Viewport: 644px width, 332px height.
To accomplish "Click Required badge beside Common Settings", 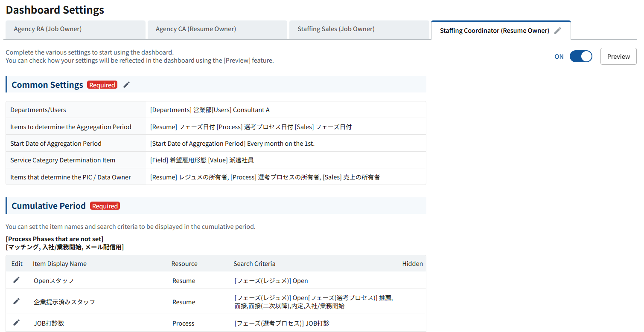I will click(102, 85).
